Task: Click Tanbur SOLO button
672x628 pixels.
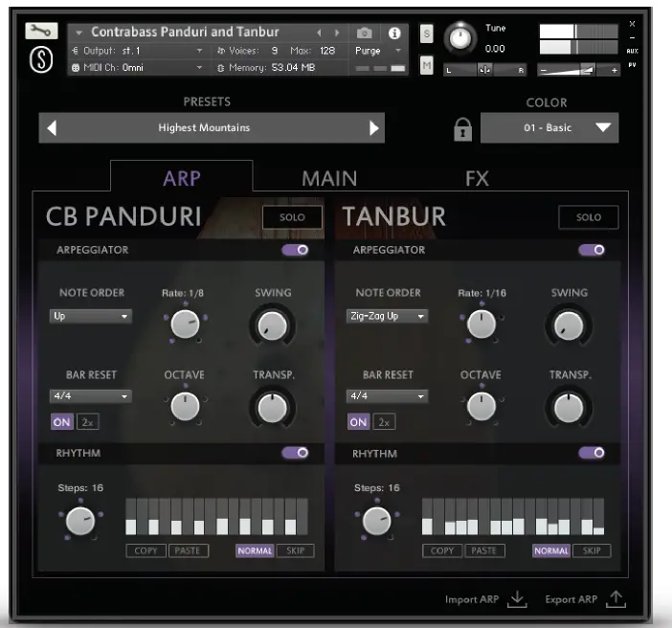Action: click(589, 217)
